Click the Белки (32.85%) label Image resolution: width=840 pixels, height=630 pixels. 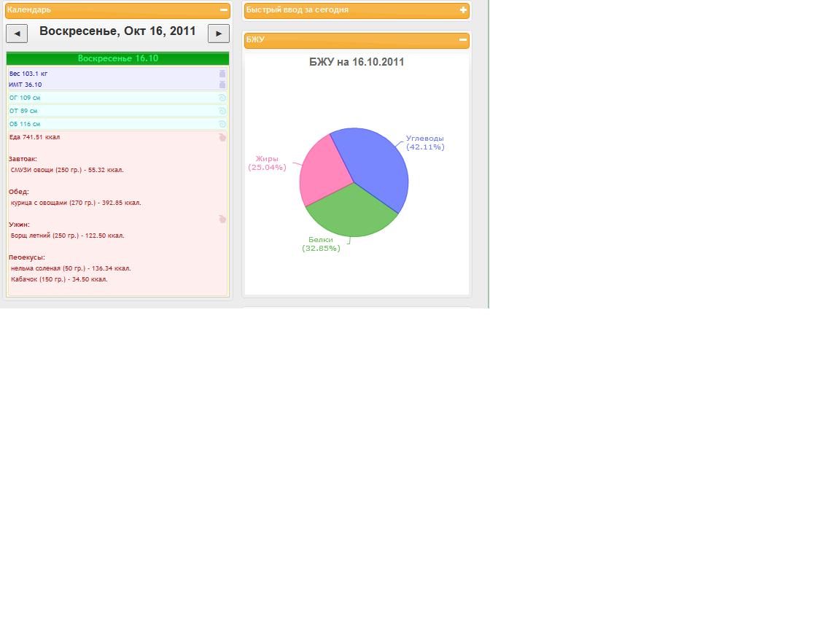point(321,244)
